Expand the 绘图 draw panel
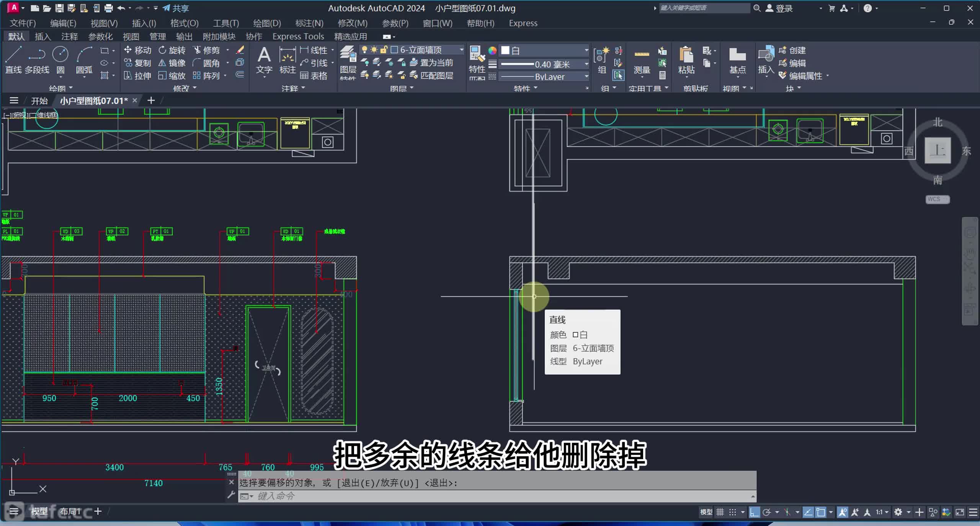 (60, 88)
